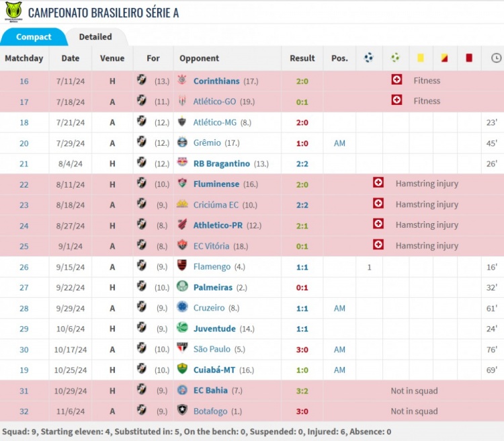Click the Matchday column header
Image resolution: width=504 pixels, height=441 pixels.
pos(24,58)
